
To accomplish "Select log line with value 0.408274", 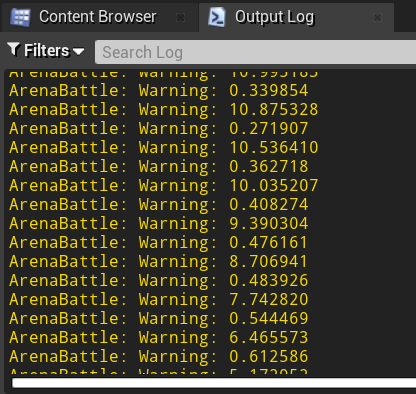I will 159,204.
